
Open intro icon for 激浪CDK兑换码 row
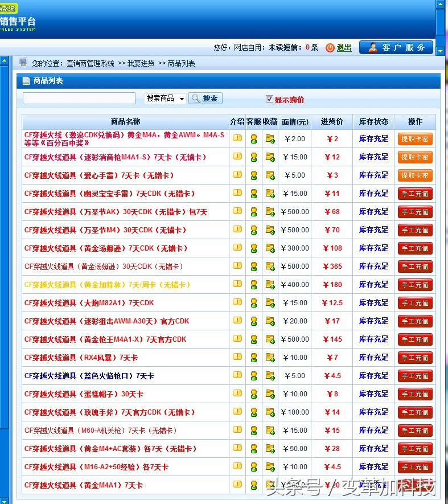pos(237,138)
